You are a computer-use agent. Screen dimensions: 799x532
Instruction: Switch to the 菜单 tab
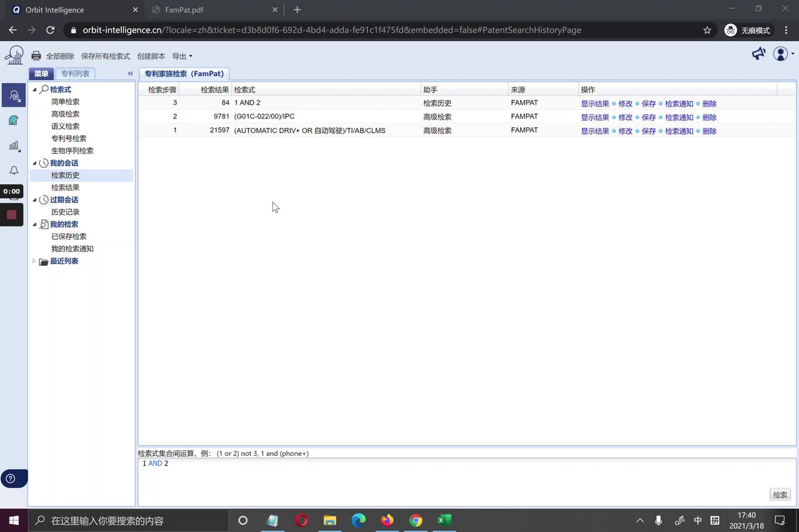(41, 74)
